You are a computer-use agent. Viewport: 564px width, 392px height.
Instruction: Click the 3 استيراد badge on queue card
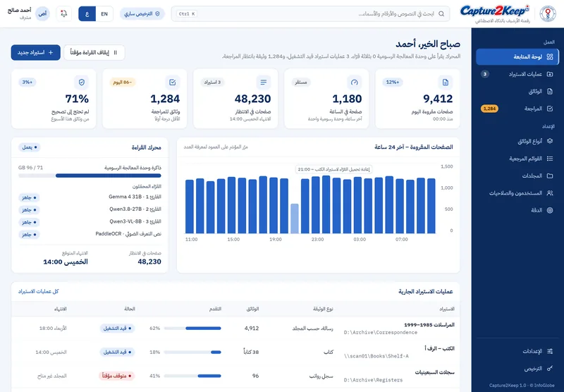212,82
